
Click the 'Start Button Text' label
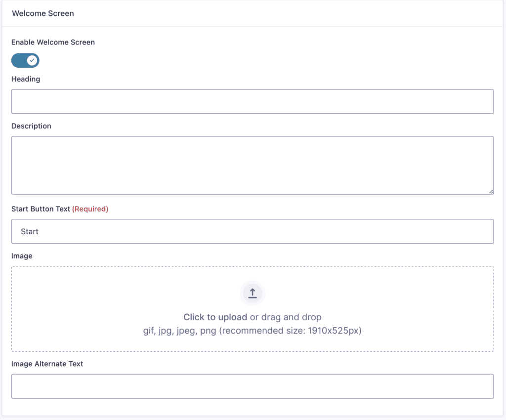point(41,209)
